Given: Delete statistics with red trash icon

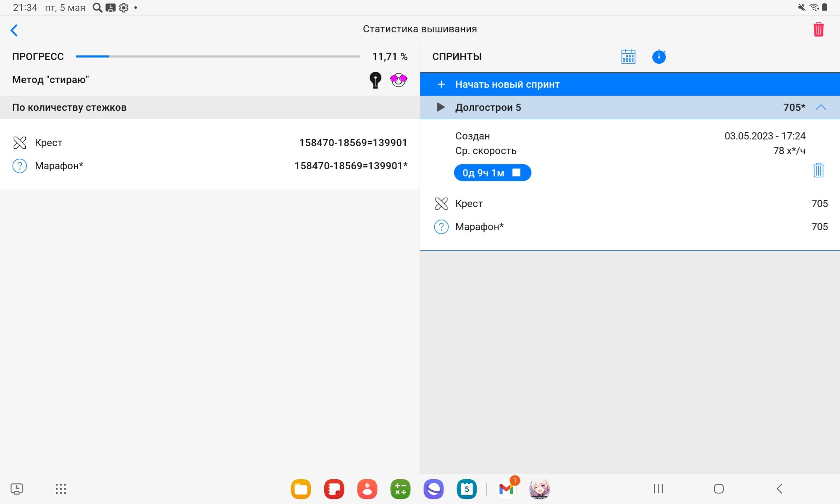Looking at the screenshot, I should click(818, 29).
